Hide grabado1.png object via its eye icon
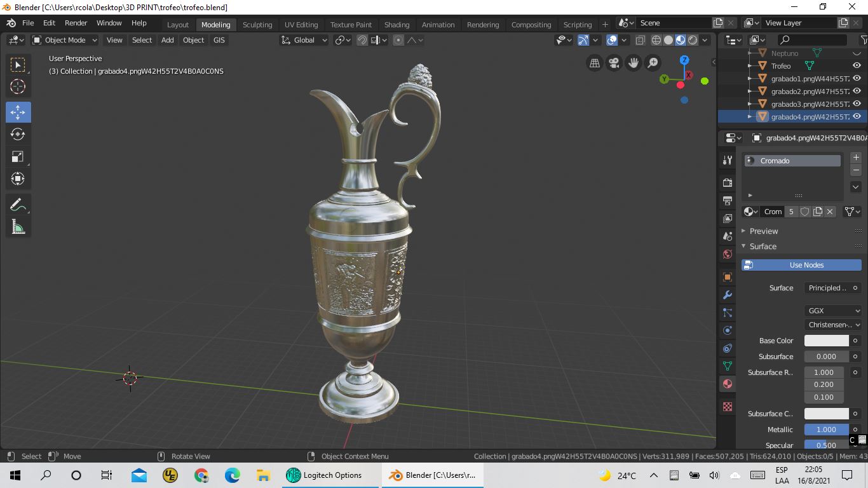Image resolution: width=868 pixels, height=488 pixels. point(857,79)
